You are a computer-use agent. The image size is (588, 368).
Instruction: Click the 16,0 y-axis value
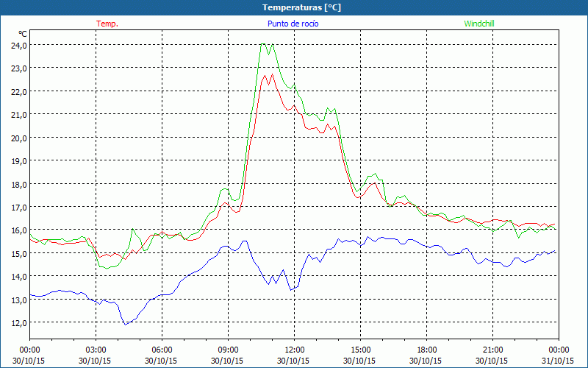tap(20, 230)
